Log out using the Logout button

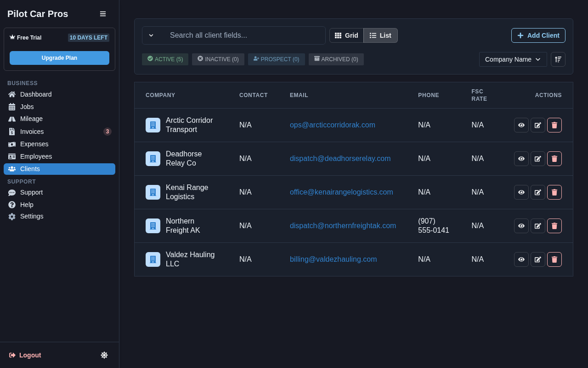(25, 355)
